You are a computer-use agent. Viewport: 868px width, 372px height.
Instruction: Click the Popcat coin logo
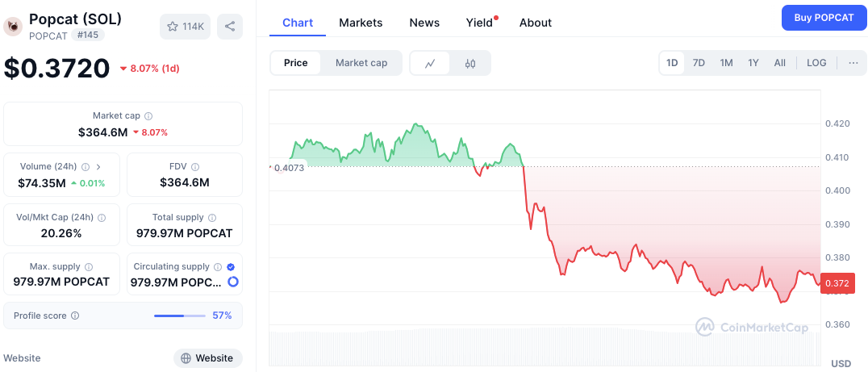click(13, 27)
